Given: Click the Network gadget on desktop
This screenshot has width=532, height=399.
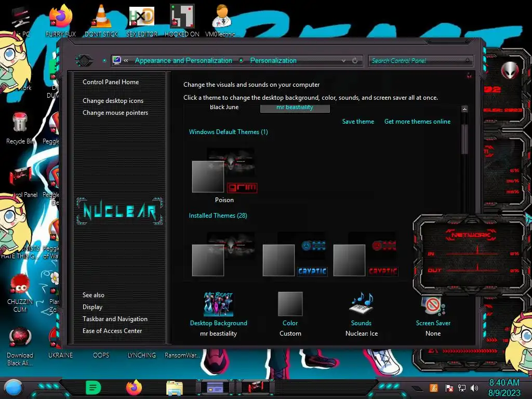Looking at the screenshot, I should pos(471,254).
